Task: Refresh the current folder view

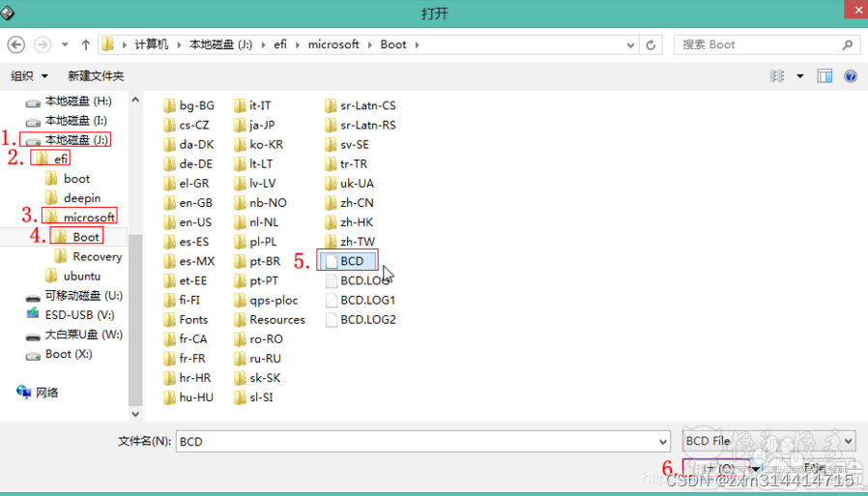Action: [651, 44]
